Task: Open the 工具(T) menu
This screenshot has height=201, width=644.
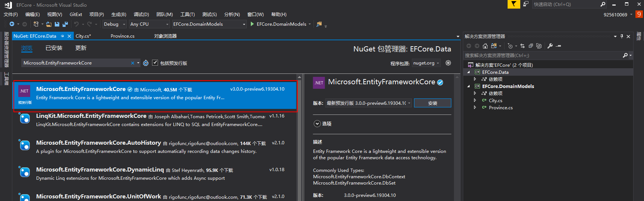Action: [187, 15]
